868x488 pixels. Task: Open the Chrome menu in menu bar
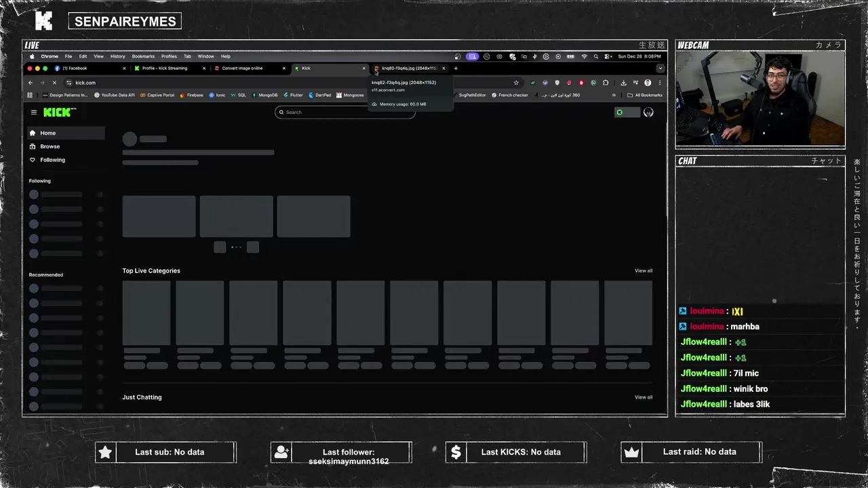tap(50, 56)
